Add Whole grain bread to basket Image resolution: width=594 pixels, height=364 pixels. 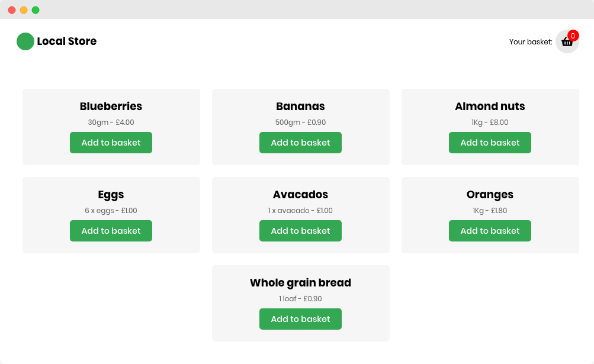point(300,319)
